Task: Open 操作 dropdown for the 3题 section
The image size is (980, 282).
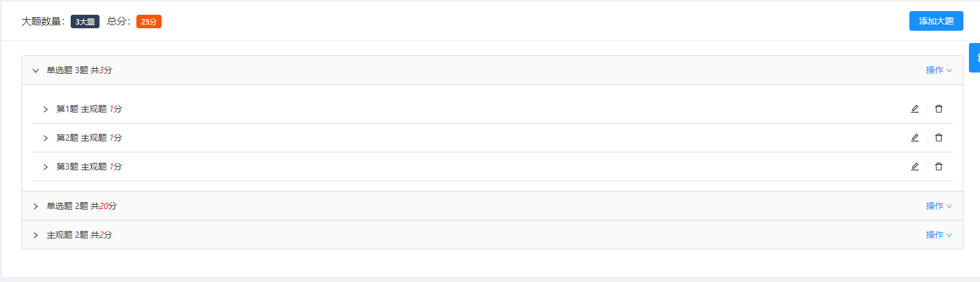Action: point(939,70)
